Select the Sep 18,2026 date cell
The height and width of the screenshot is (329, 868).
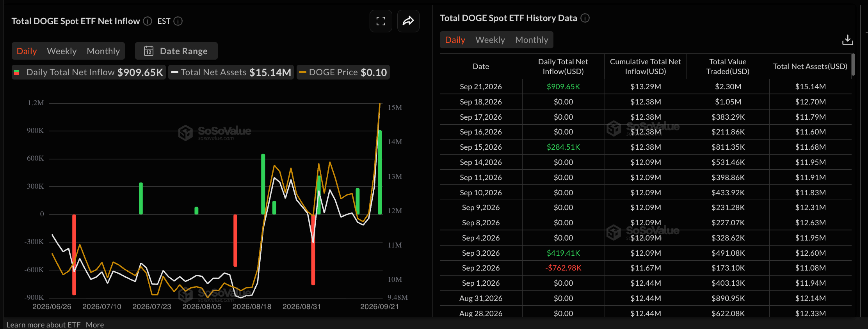481,102
